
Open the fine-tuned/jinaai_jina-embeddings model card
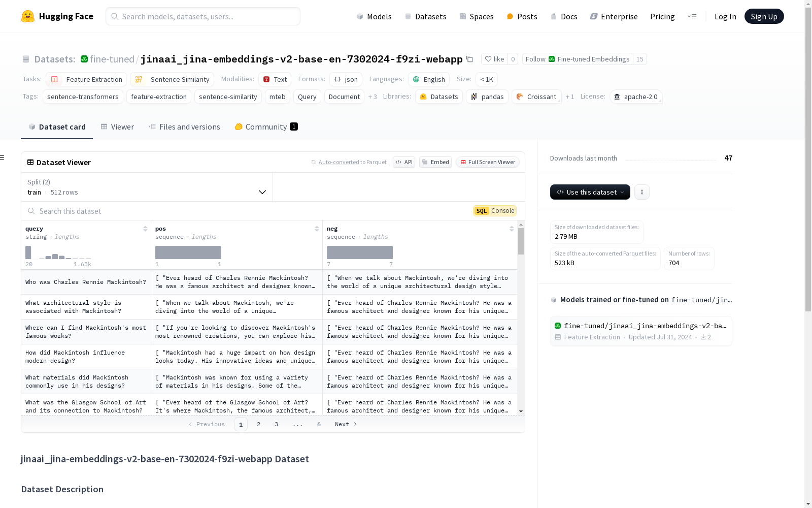pyautogui.click(x=641, y=331)
